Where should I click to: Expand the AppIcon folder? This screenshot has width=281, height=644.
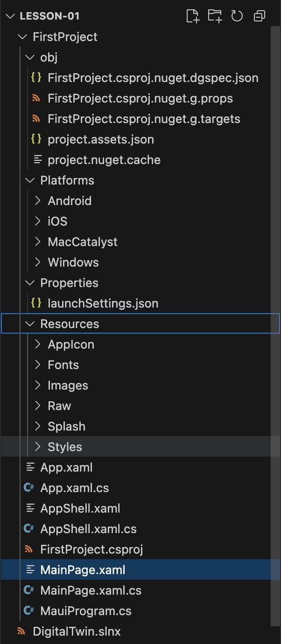tap(38, 344)
